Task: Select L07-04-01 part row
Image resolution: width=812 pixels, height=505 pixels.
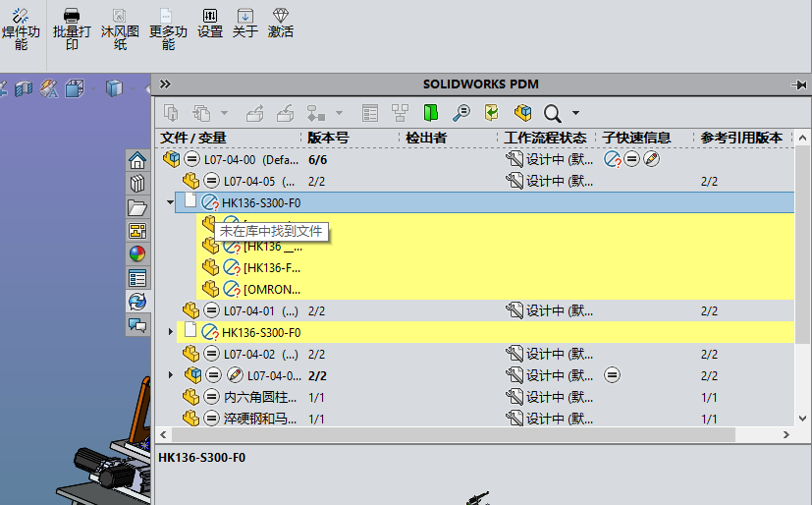Action: coord(474,310)
